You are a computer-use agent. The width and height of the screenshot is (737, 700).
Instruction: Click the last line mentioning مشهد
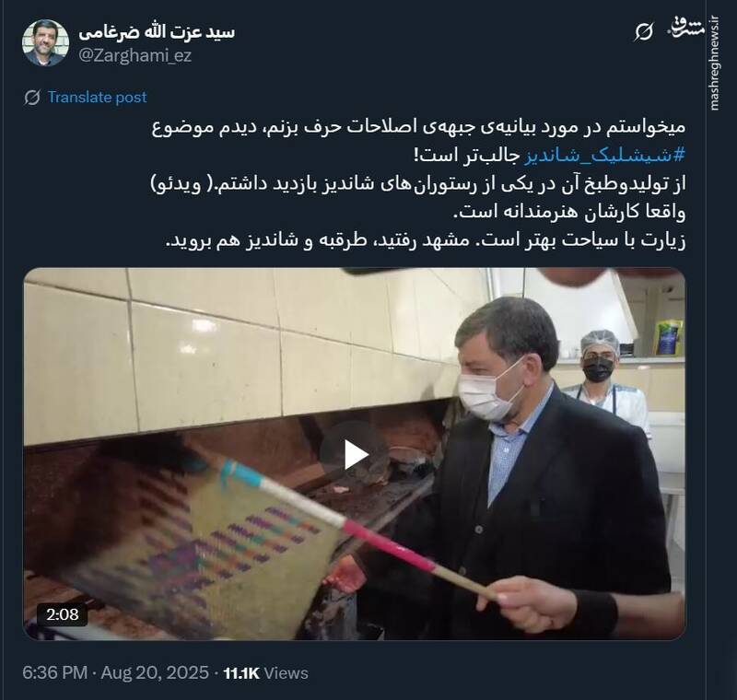[x=426, y=240]
